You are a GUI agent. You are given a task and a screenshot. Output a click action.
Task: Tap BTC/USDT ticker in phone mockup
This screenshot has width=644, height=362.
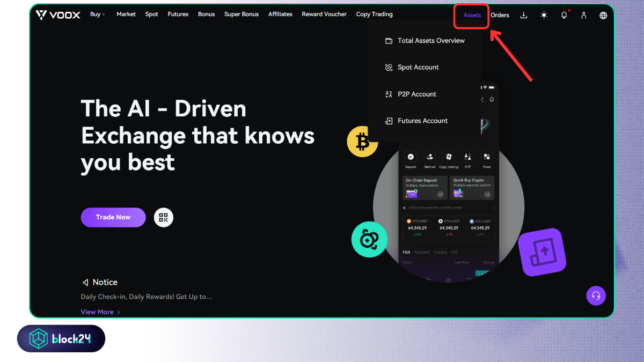click(x=418, y=227)
